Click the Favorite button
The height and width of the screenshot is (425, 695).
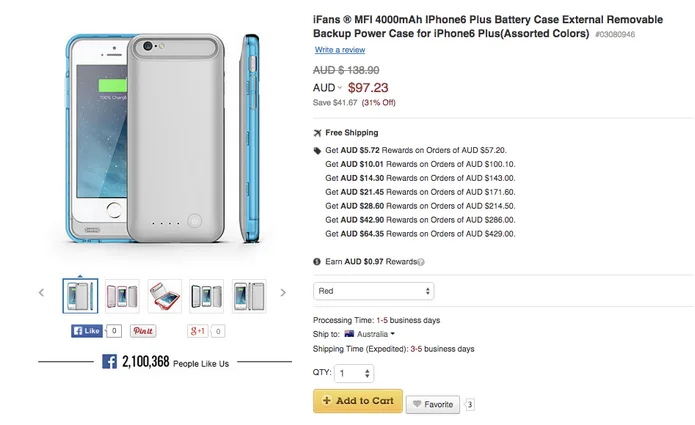(x=432, y=405)
